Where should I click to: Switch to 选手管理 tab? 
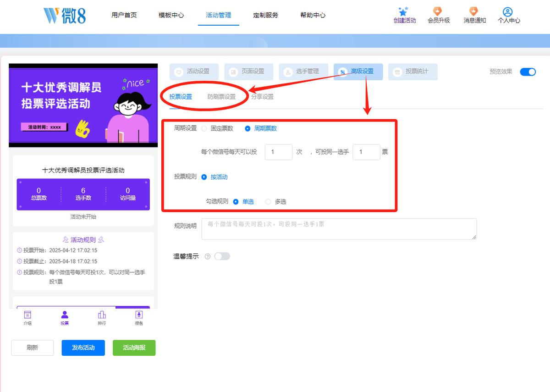point(303,72)
